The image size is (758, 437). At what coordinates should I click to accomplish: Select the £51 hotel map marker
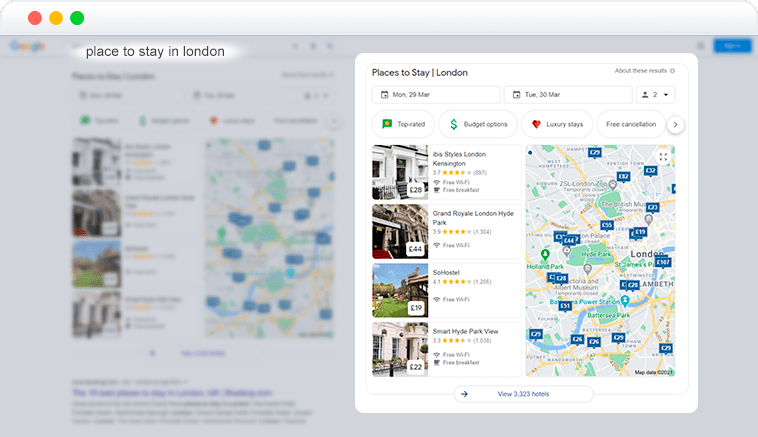(x=565, y=306)
